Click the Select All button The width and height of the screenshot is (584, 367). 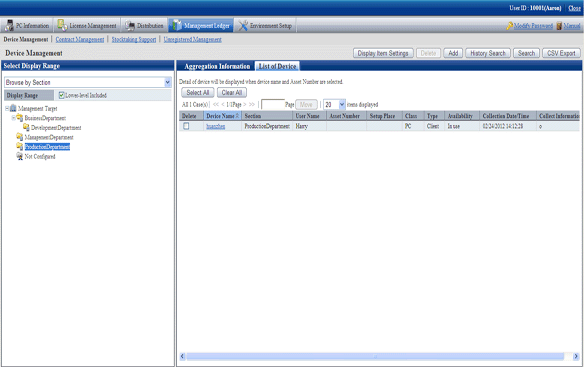tap(198, 92)
